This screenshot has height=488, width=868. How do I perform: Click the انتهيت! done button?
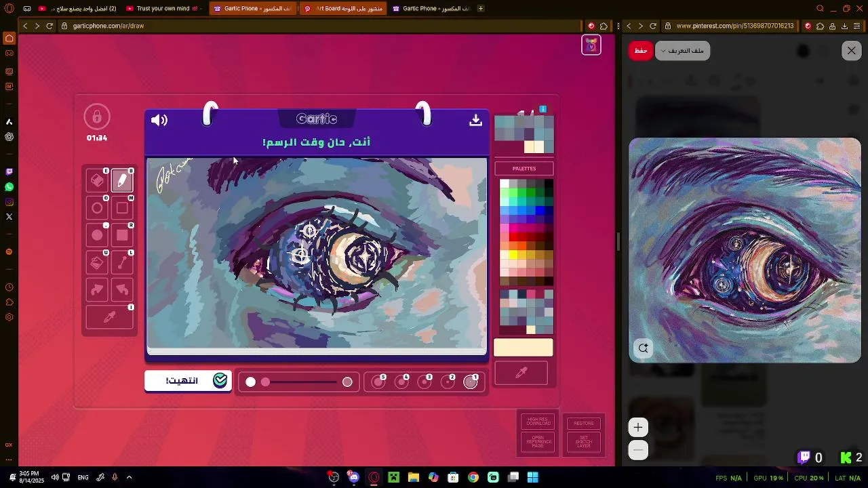coord(188,381)
